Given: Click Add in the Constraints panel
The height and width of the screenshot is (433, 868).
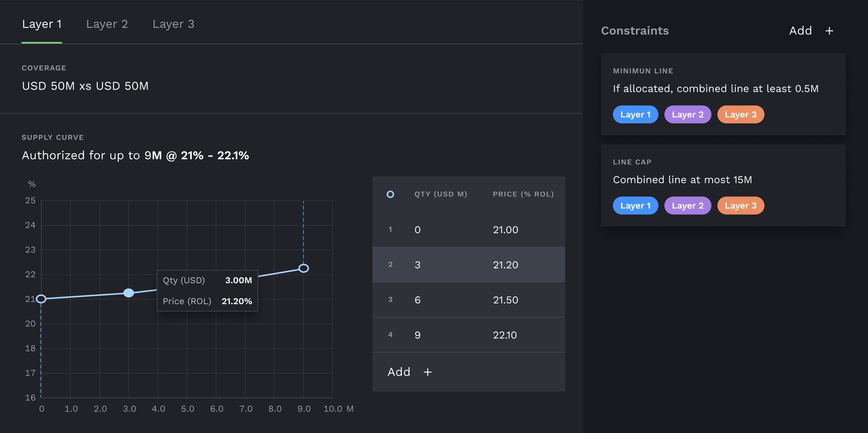Looking at the screenshot, I should coord(800,31).
